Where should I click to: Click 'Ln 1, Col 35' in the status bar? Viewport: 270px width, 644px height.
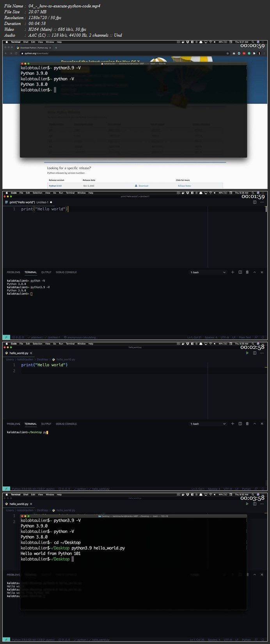point(197,640)
